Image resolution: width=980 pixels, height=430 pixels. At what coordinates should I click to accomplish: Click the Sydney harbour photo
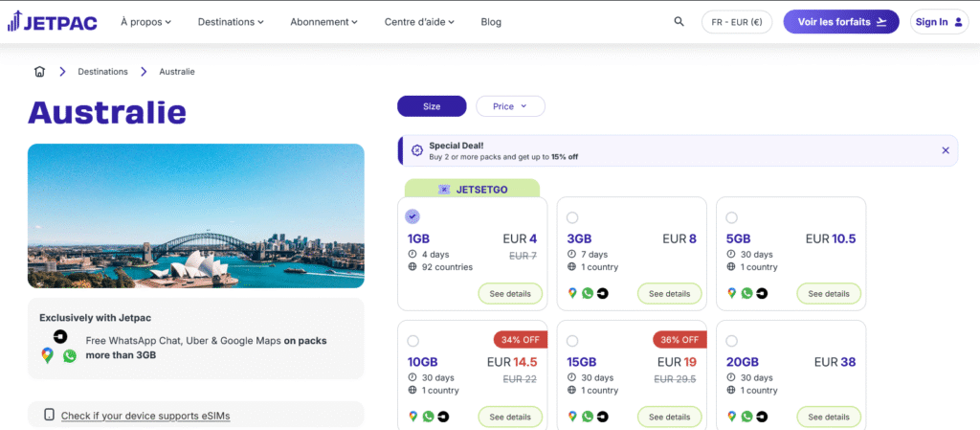[x=195, y=216]
